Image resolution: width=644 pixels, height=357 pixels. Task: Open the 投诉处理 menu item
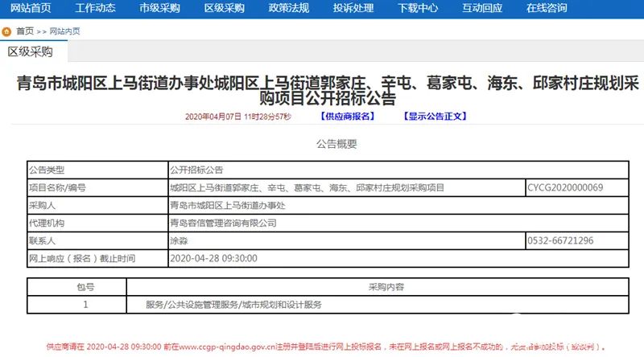pos(353,9)
